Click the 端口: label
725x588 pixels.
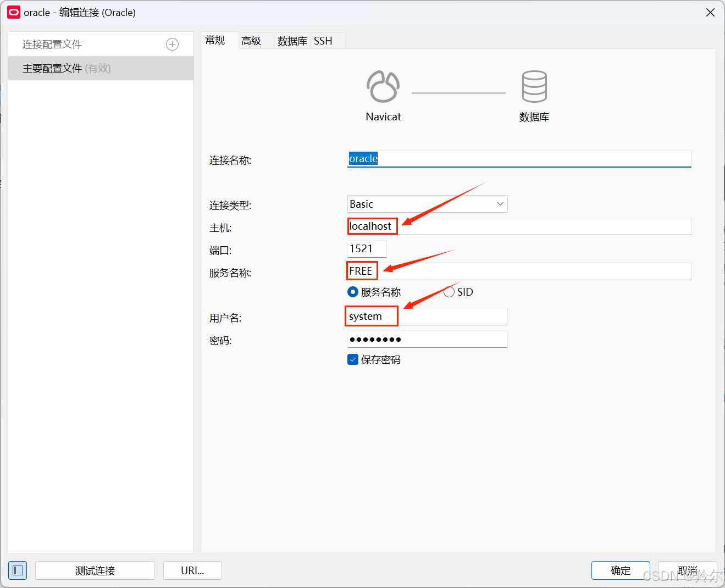point(220,250)
